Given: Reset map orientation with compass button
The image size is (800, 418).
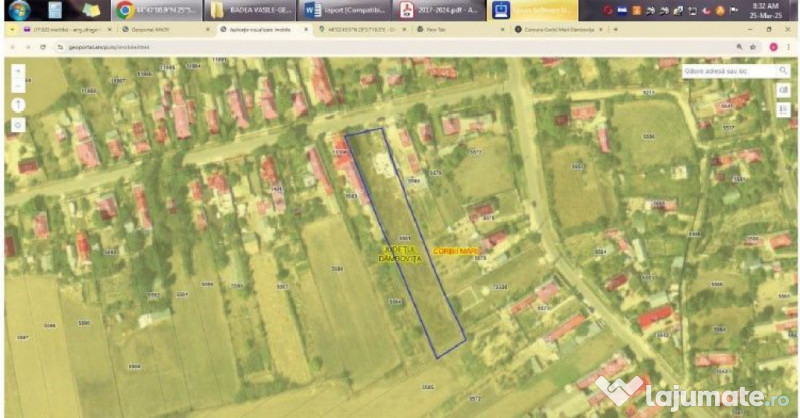Looking at the screenshot, I should point(18,105).
